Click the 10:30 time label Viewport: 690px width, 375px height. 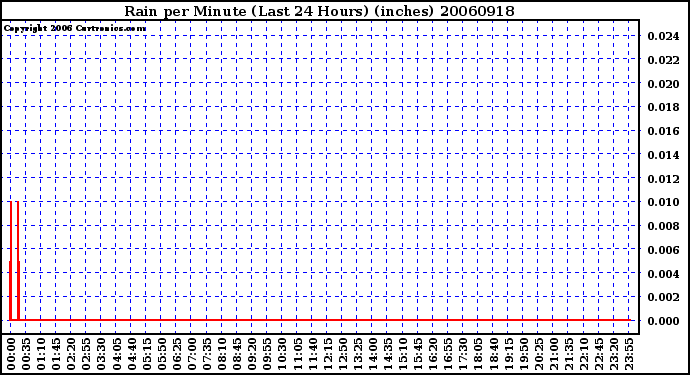[x=282, y=354]
